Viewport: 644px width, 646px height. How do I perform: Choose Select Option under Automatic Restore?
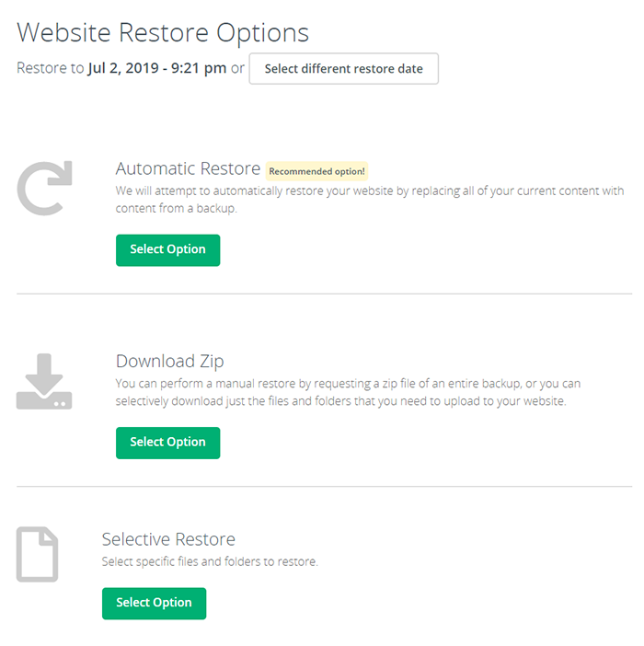167,249
